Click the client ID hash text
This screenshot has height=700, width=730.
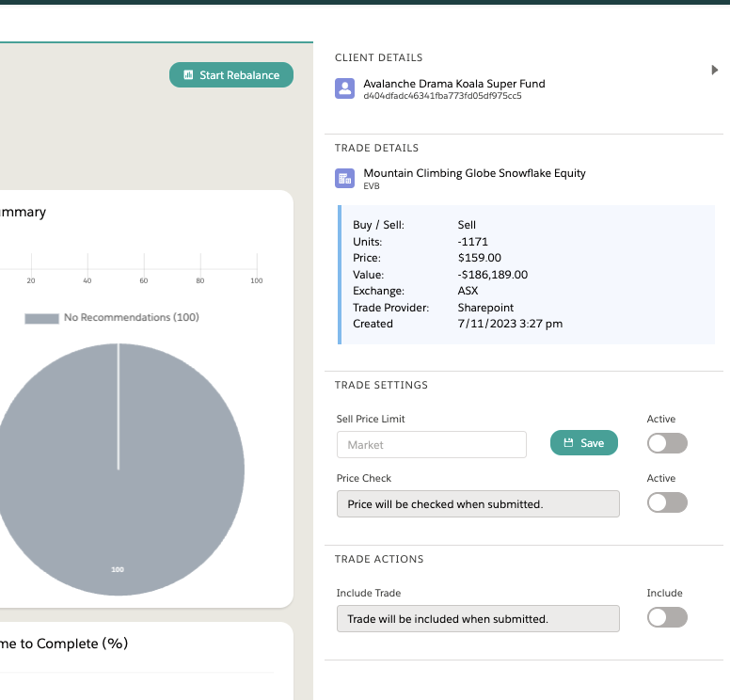442,96
